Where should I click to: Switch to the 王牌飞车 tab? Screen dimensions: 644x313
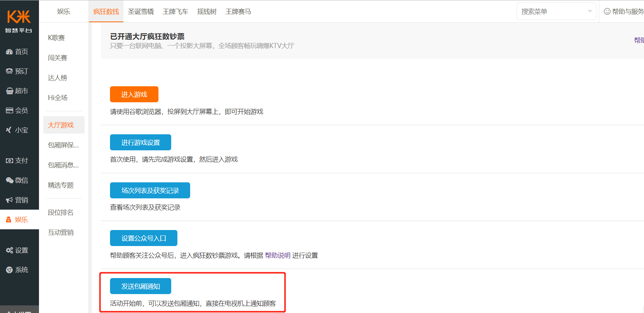click(x=176, y=12)
